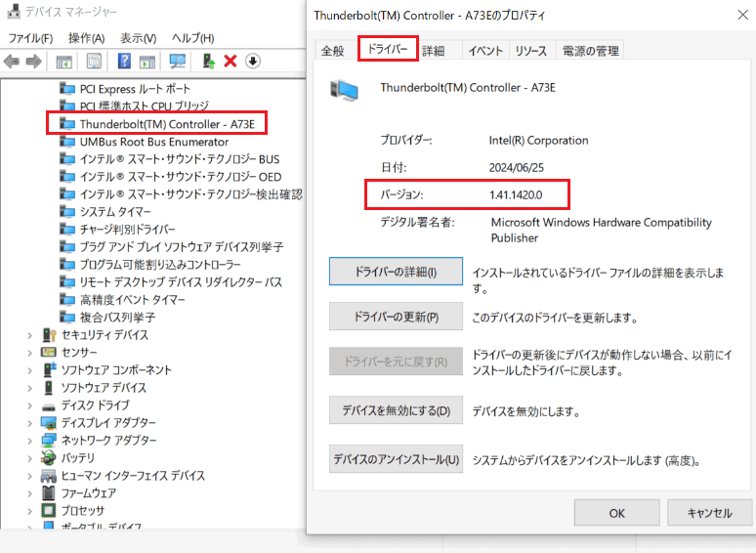756x553 pixels.
Task: Expand the センサー device category
Action: pos(31,352)
